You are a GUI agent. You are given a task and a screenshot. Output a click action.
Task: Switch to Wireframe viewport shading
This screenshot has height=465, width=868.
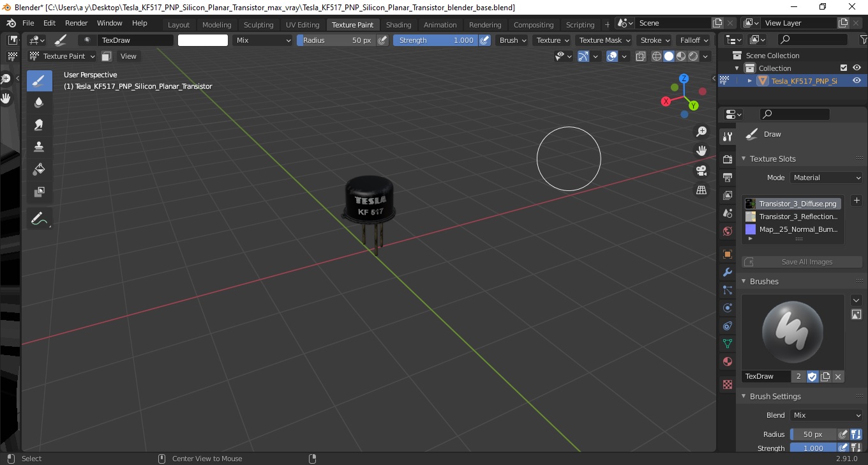tap(657, 56)
